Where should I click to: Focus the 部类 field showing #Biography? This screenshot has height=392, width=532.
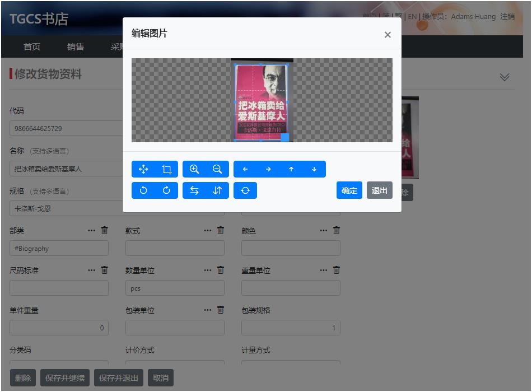point(59,248)
